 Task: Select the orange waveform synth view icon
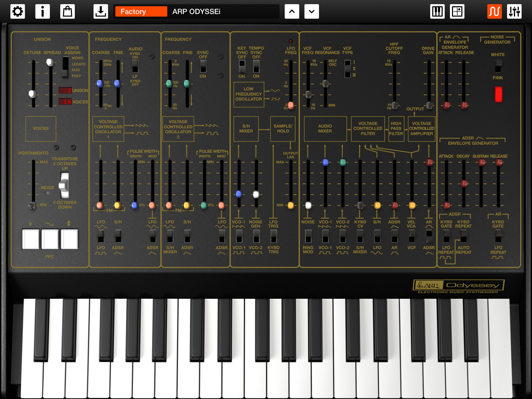click(494, 12)
